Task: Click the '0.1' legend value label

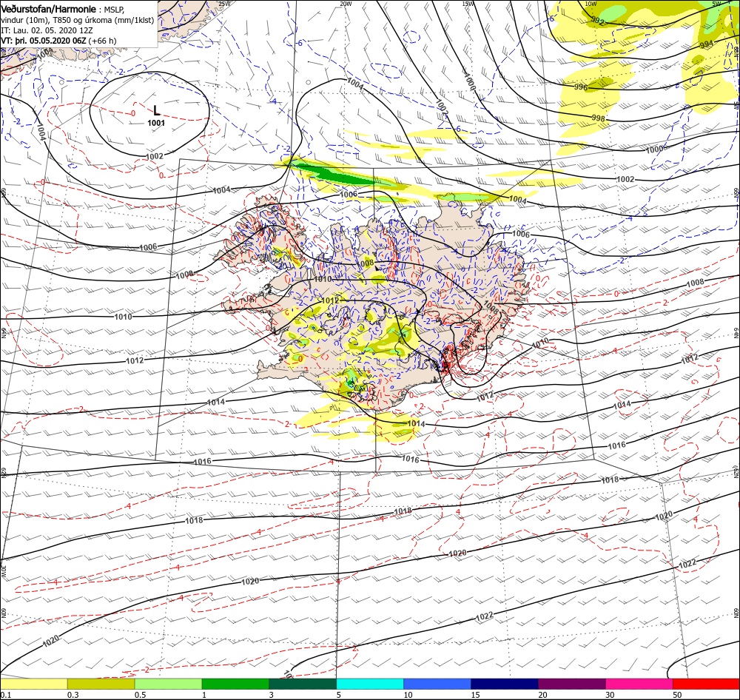Action: [5, 695]
